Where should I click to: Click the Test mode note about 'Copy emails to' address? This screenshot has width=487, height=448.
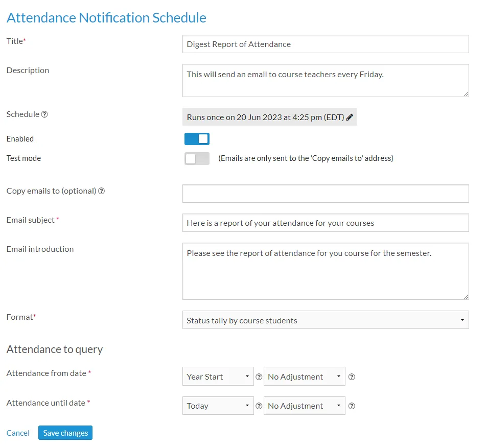click(306, 158)
